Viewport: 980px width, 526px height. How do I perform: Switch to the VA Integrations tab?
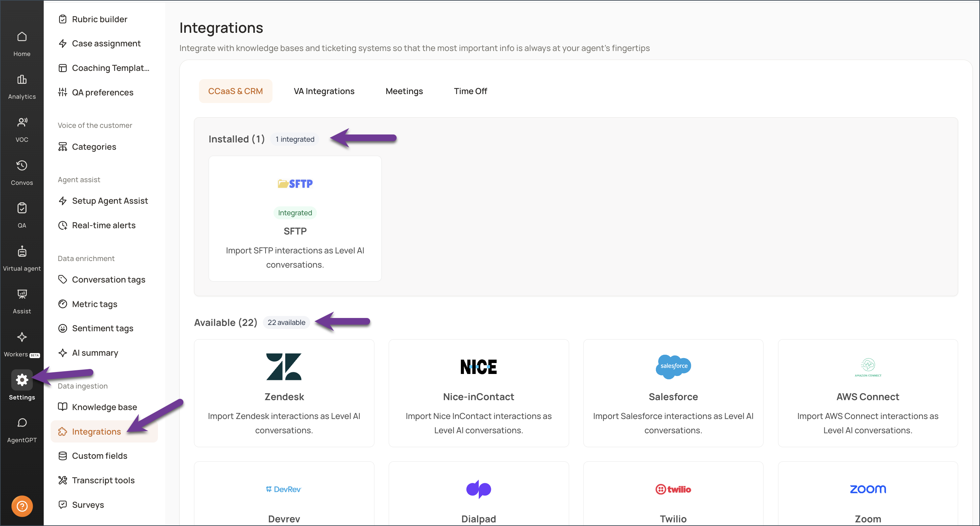pos(324,91)
